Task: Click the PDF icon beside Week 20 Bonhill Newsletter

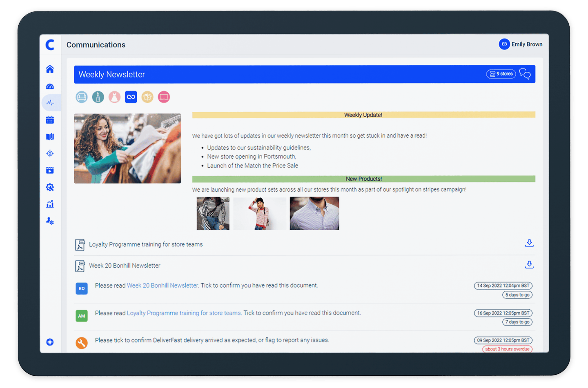Action: [80, 266]
